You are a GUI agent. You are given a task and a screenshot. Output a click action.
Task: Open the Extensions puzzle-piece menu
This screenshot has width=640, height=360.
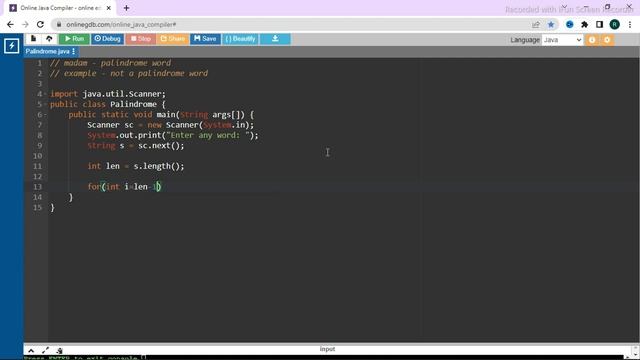[584, 24]
